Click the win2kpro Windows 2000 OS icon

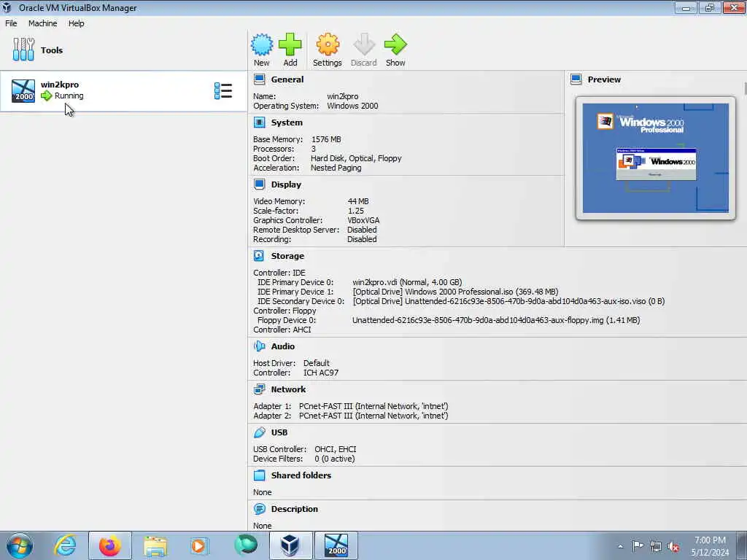click(x=23, y=91)
